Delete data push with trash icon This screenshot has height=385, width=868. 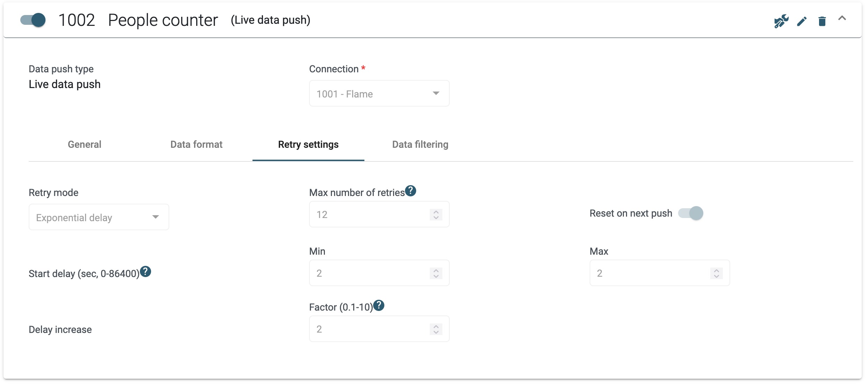click(822, 21)
